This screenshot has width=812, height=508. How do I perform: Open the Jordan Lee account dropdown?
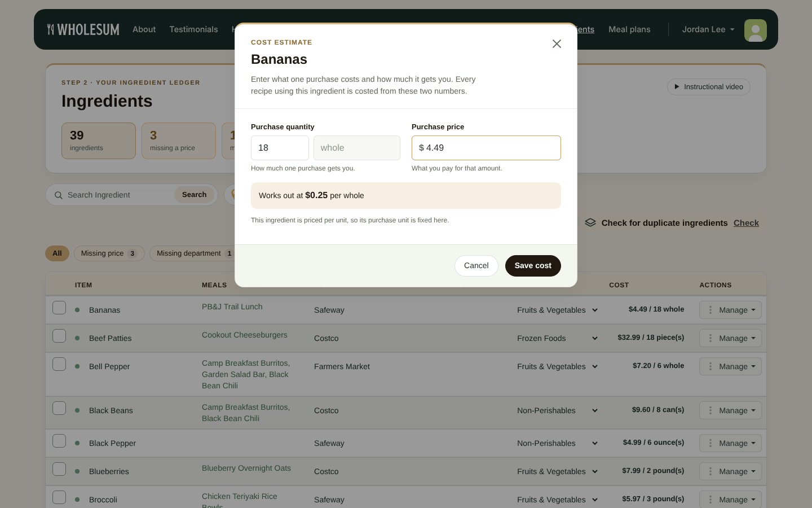pyautogui.click(x=708, y=29)
